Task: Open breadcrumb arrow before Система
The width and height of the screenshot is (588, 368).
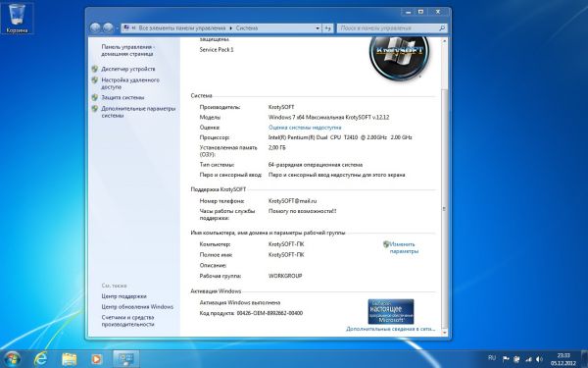Action: (231, 28)
